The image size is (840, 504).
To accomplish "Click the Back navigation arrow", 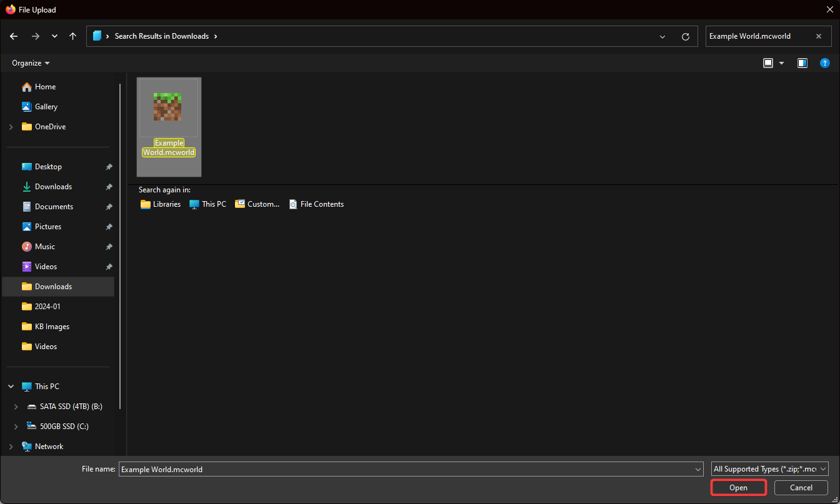I will point(14,36).
